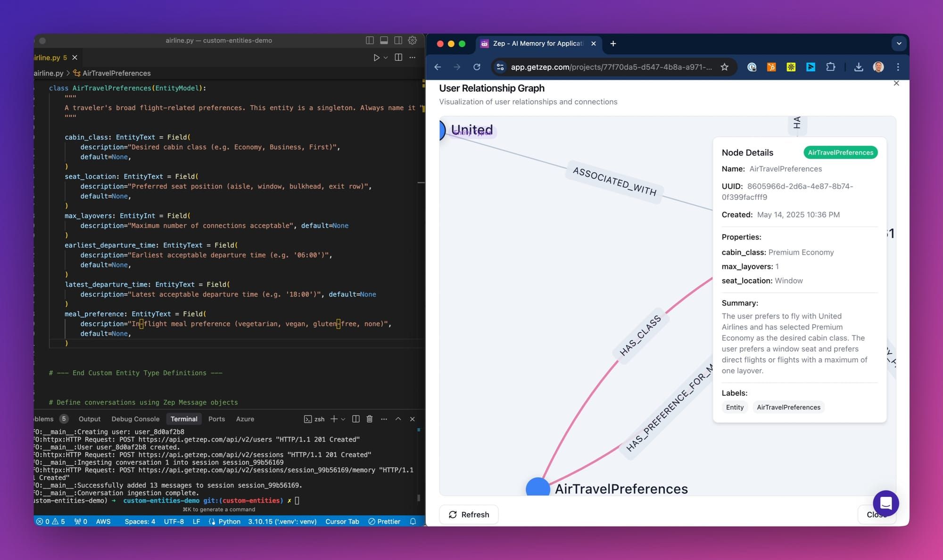943x560 pixels.
Task: Expand new terminal launch profile dropdown
Action: pos(343,419)
